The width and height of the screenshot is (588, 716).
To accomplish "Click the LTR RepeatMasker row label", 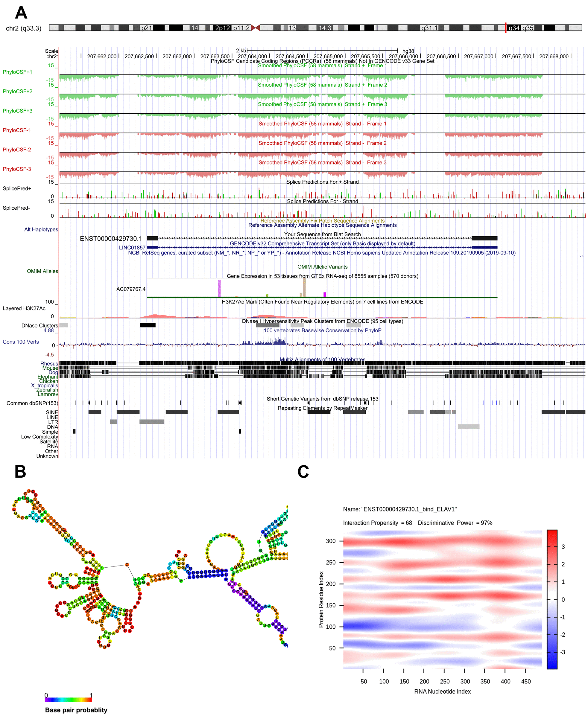I will 53,422.
